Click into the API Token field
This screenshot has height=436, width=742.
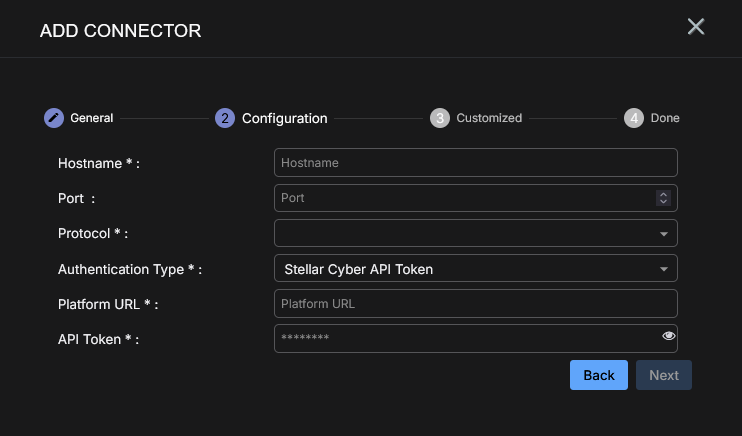coord(476,338)
